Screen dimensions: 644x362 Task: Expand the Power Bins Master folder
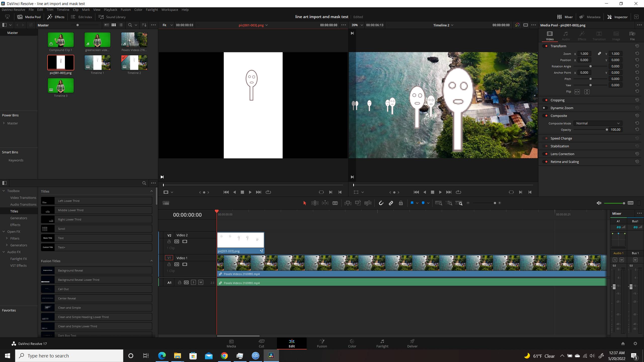(x=4, y=123)
